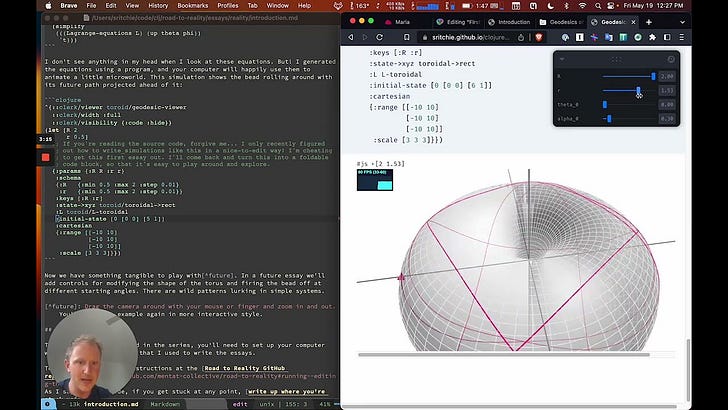Click the horizontal scrollbar under the torus

(504, 355)
